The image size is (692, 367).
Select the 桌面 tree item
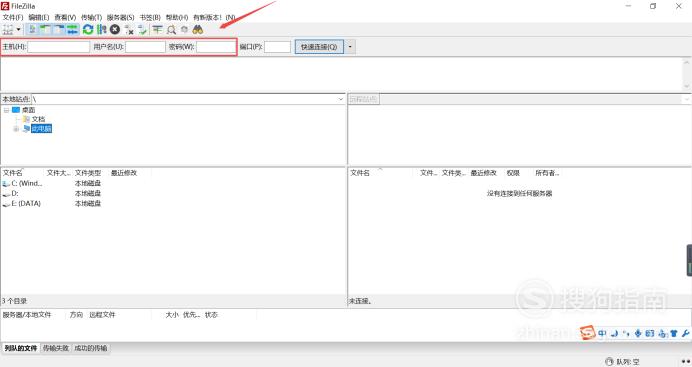click(x=29, y=110)
